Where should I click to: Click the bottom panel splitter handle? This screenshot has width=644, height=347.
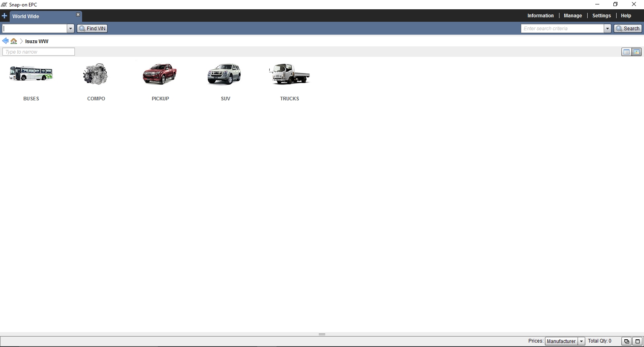(322, 334)
